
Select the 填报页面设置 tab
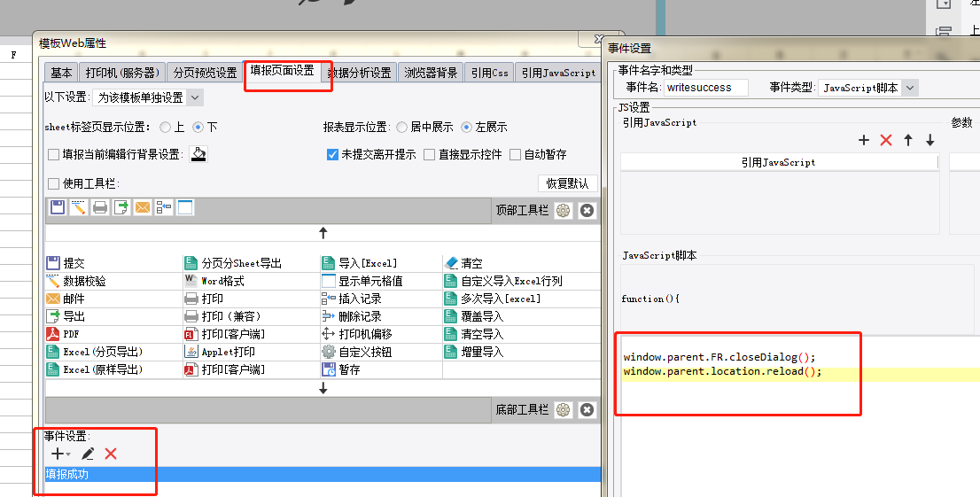coord(283,71)
